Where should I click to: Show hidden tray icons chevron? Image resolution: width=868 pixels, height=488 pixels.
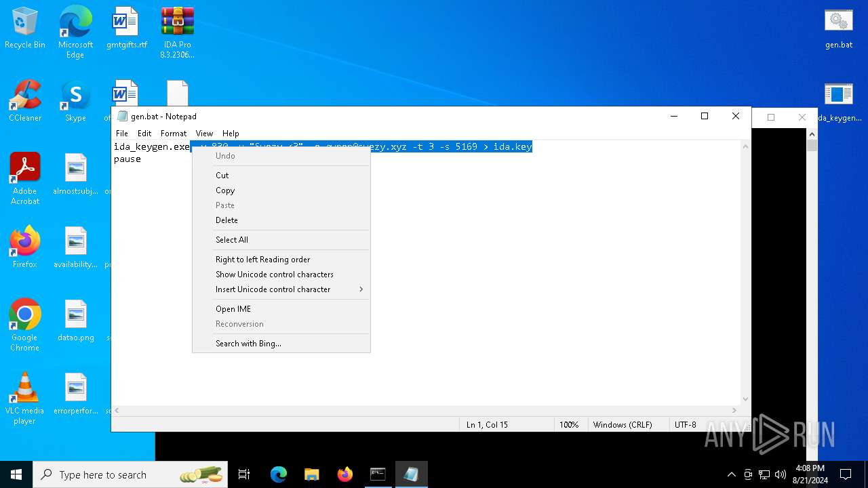click(x=731, y=474)
